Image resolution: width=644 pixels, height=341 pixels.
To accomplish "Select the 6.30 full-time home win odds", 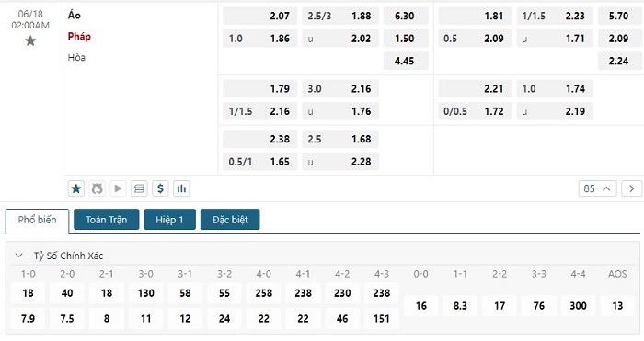I will click(406, 16).
